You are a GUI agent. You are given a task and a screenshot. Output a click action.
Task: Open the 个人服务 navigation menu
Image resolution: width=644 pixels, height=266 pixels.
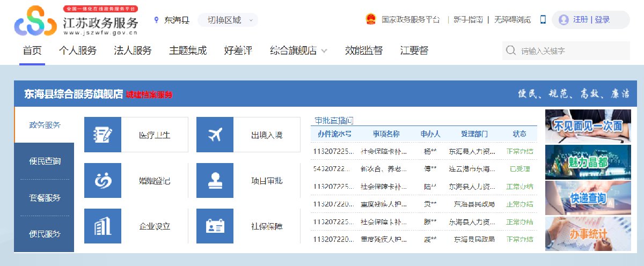point(78,51)
